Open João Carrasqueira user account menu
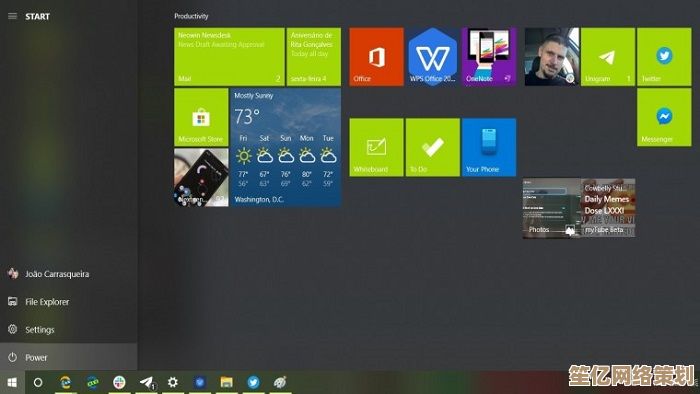The height and width of the screenshot is (394, 700). 69,274
